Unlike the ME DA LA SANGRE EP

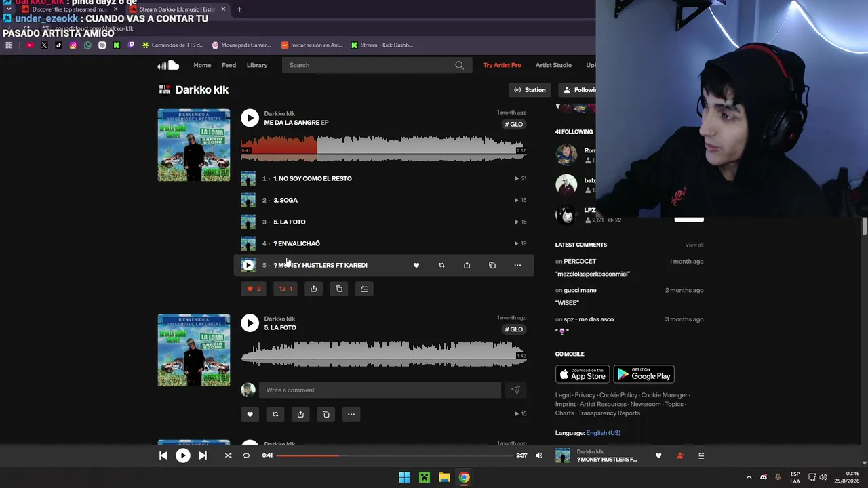[x=254, y=289]
